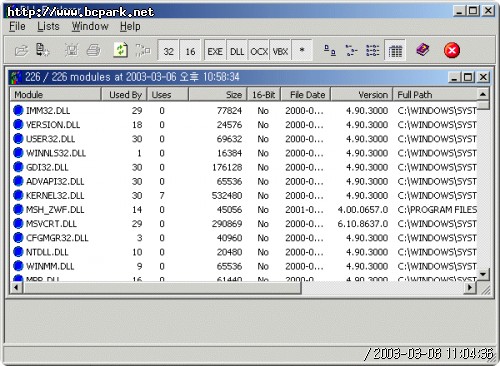Viewport: 500px width, 366px height.
Task: Toggle the 16-bit modules filter
Action: click(x=190, y=51)
